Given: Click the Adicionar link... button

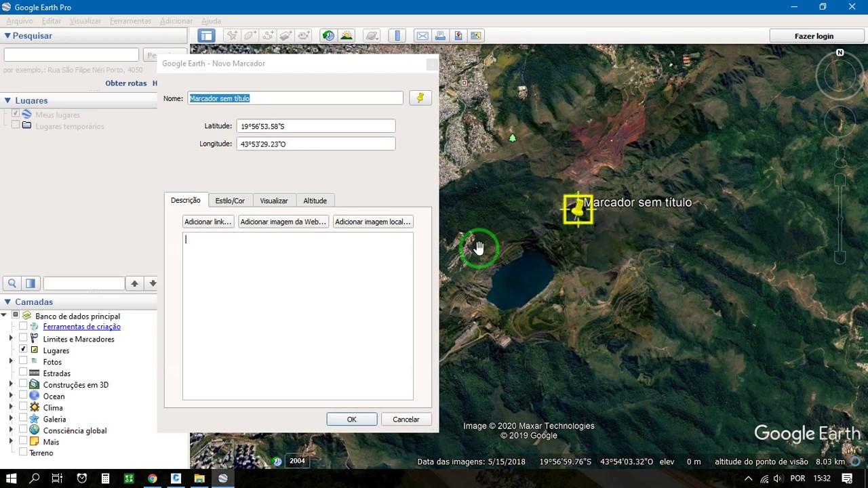Looking at the screenshot, I should [x=208, y=222].
